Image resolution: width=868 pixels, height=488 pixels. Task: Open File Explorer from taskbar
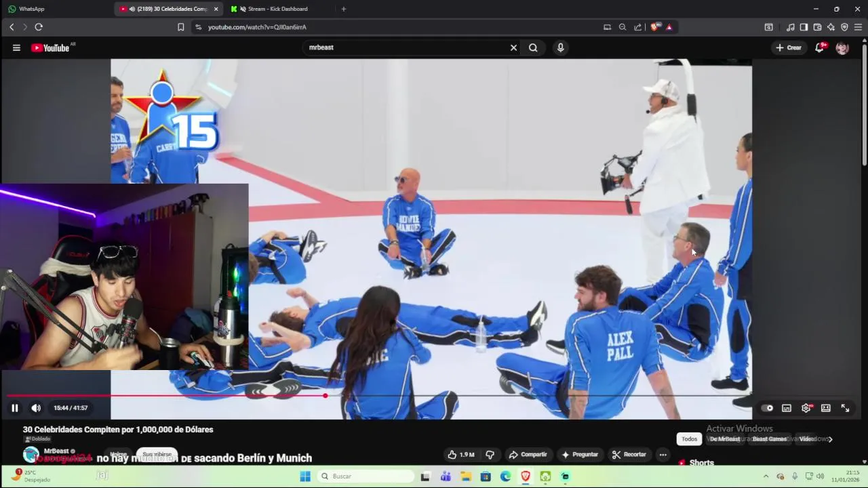(x=466, y=476)
